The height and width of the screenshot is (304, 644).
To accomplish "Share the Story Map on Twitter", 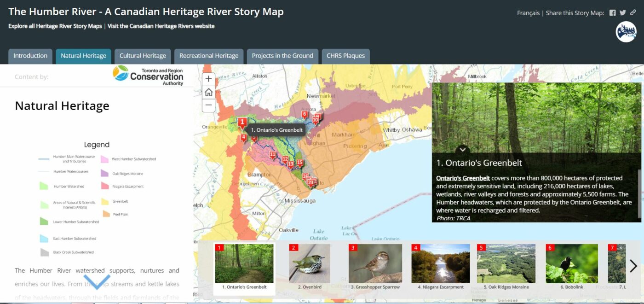I will [622, 12].
